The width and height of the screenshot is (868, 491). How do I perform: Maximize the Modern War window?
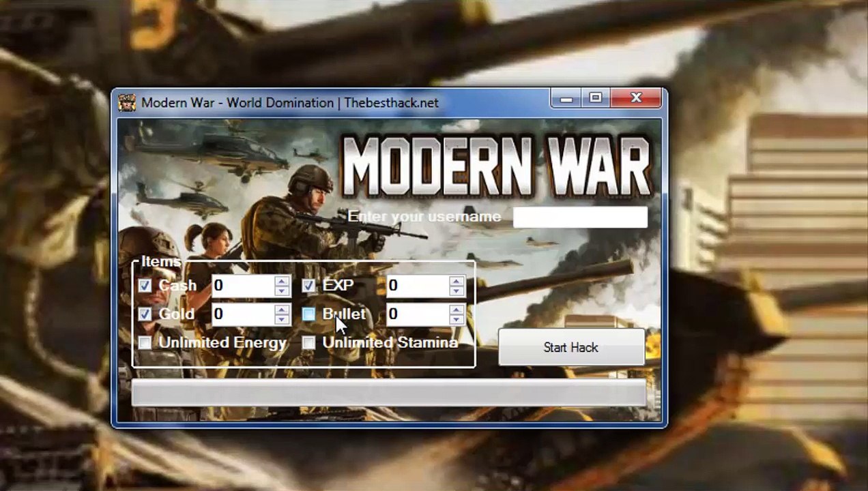(596, 100)
